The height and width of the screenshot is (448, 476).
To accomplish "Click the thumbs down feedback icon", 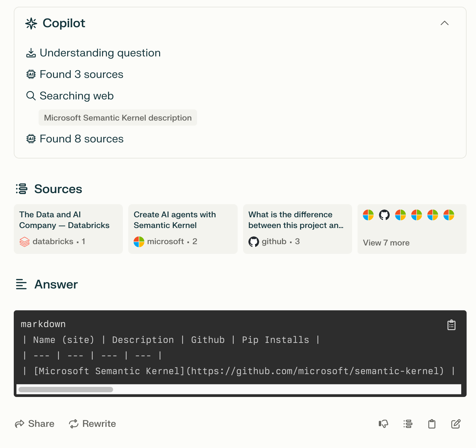I will tap(383, 424).
